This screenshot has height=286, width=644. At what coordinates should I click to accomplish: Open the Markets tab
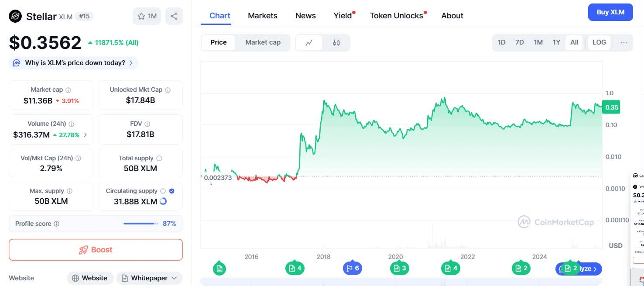pos(262,16)
